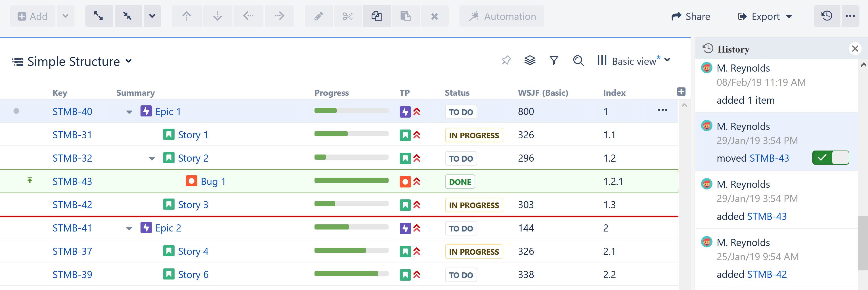868x290 pixels.
Task: Collapse the Epic 2 row
Action: pos(129,228)
